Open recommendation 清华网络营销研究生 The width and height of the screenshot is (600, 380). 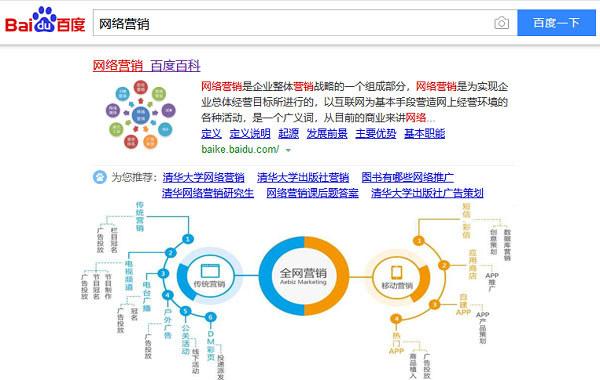208,193
